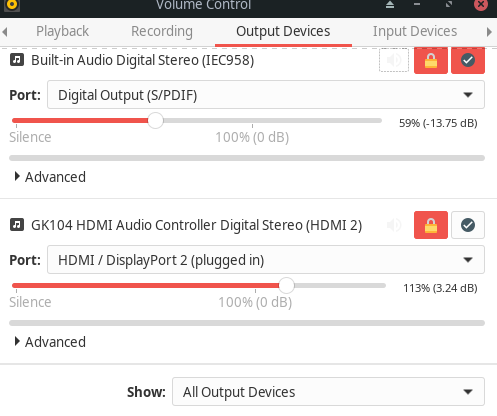
Task: Expand Advanced options for Built-in Audio
Action: [50, 177]
